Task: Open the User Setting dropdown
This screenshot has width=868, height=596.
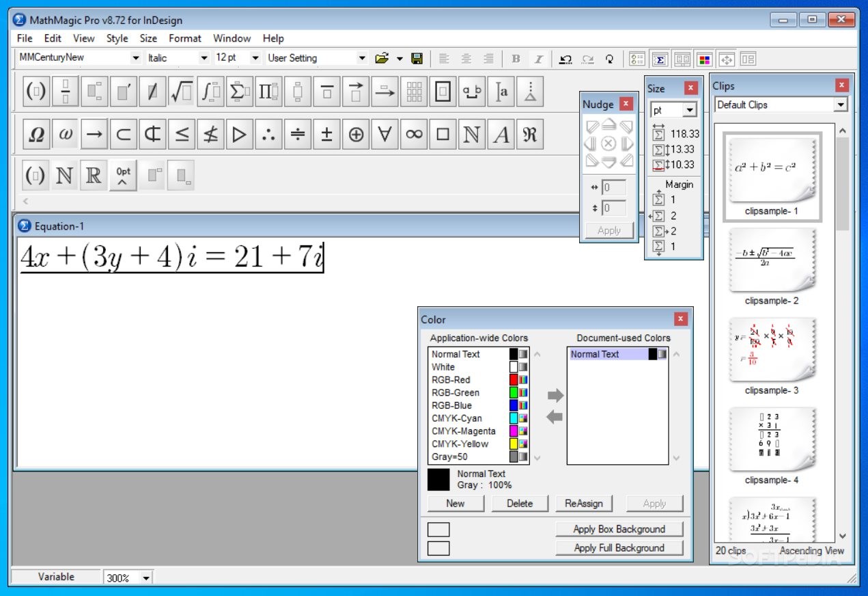Action: pyautogui.click(x=362, y=58)
